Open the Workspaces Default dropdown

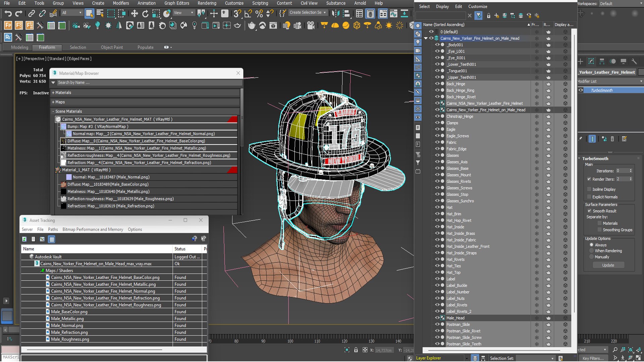621,4
